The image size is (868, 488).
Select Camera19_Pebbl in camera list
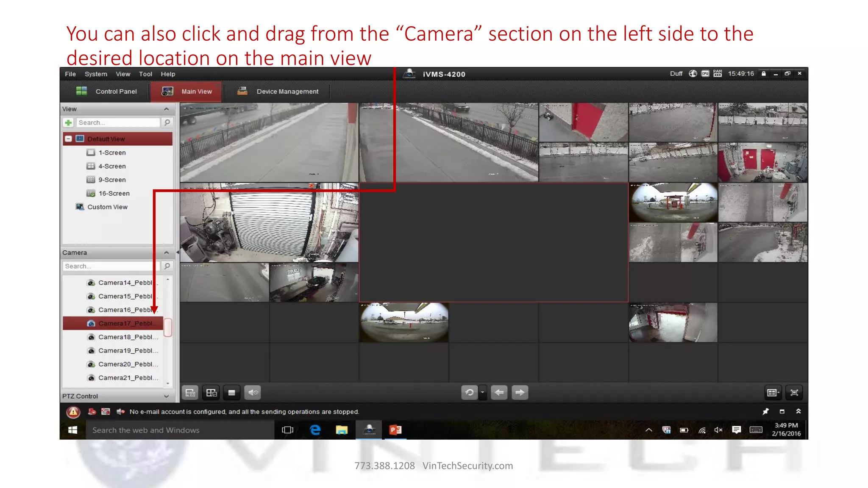(x=113, y=350)
